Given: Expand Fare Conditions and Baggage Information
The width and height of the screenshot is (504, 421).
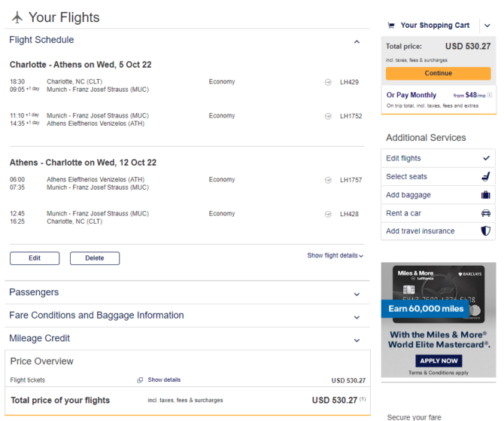Looking at the screenshot, I should 357,317.
